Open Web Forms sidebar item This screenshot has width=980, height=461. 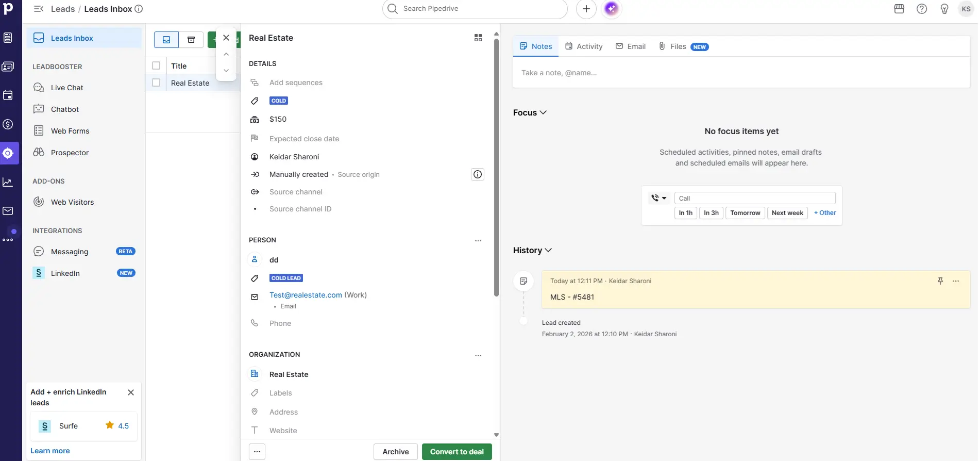pyautogui.click(x=84, y=131)
